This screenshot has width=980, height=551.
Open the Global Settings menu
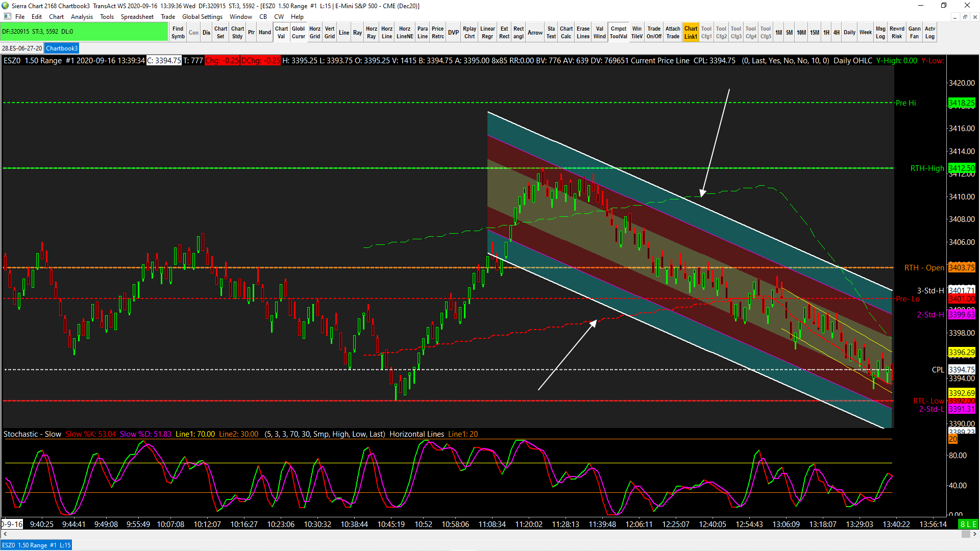(202, 17)
